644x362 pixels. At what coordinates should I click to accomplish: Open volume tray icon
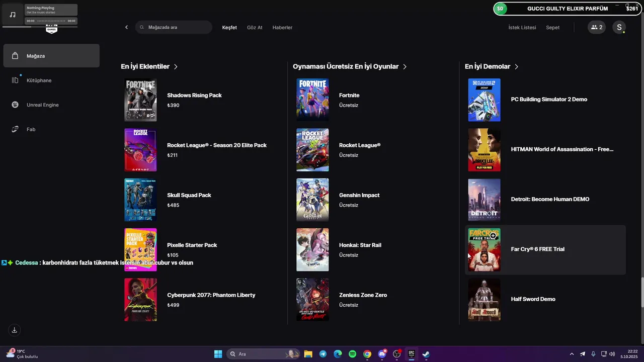pos(612,354)
